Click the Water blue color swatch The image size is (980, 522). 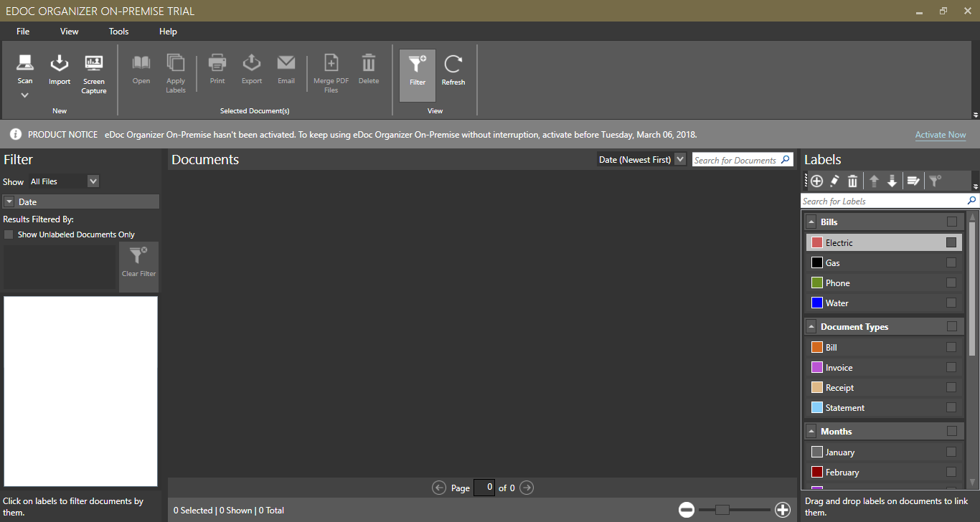point(816,303)
